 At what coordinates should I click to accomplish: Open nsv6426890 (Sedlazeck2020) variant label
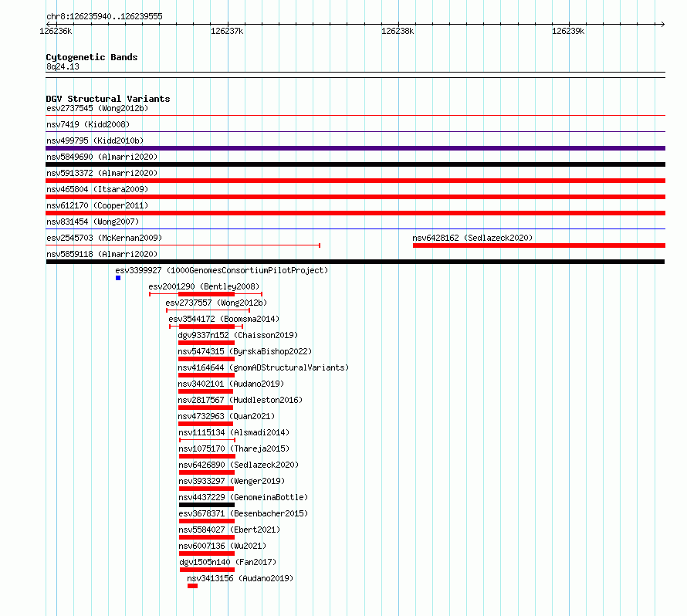(239, 465)
